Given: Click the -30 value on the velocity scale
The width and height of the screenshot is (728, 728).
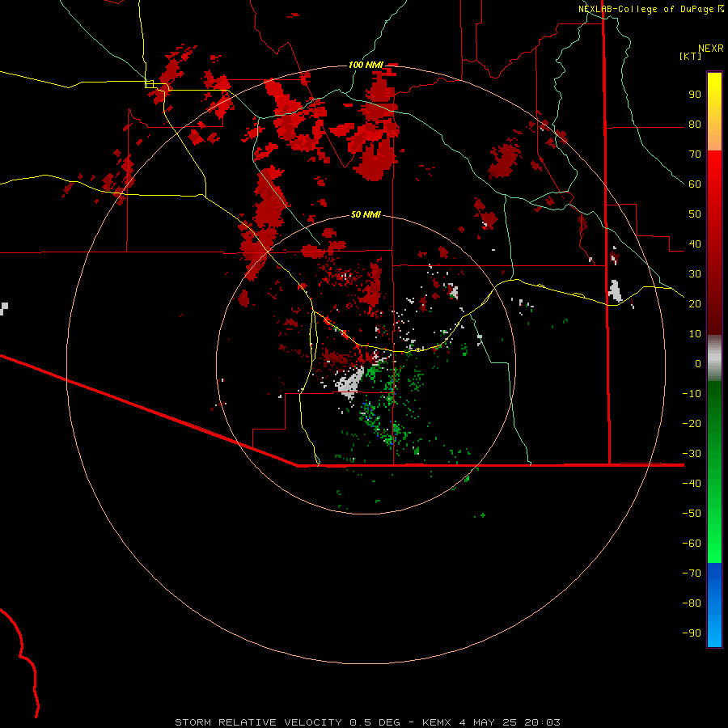Looking at the screenshot, I should [692, 454].
